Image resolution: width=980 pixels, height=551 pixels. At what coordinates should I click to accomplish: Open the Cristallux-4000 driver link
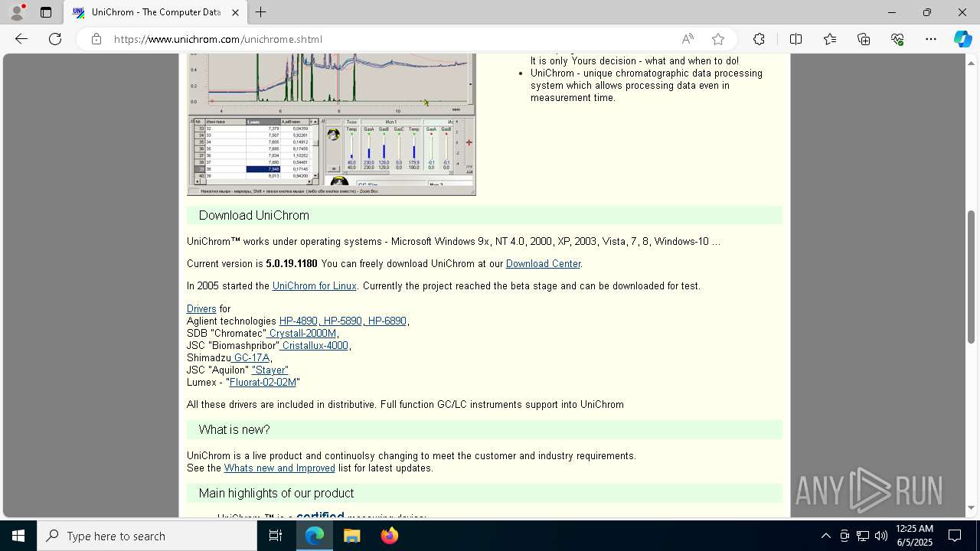click(315, 346)
